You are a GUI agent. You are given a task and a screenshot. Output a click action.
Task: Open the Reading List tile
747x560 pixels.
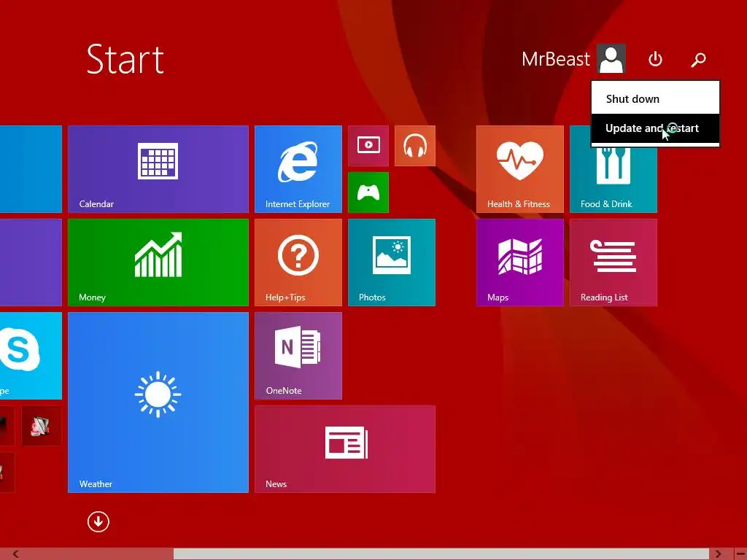614,262
